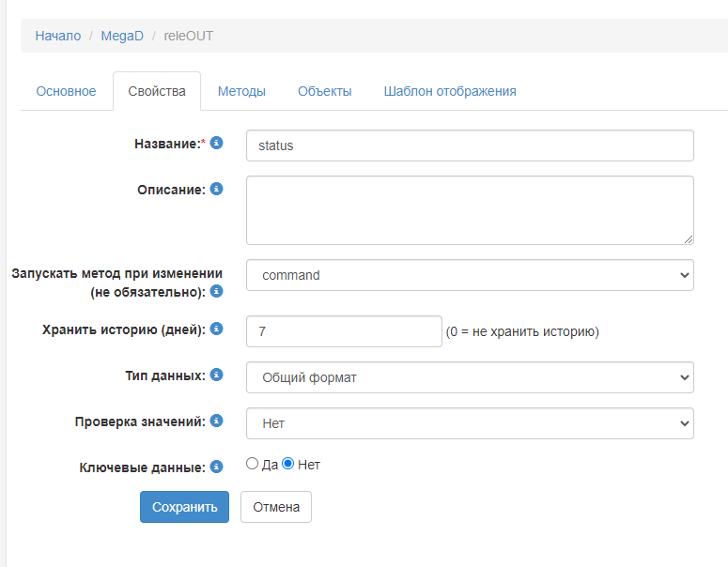Open the Проверка значений dropdown
Image resolution: width=728 pixels, height=567 pixels.
point(470,423)
